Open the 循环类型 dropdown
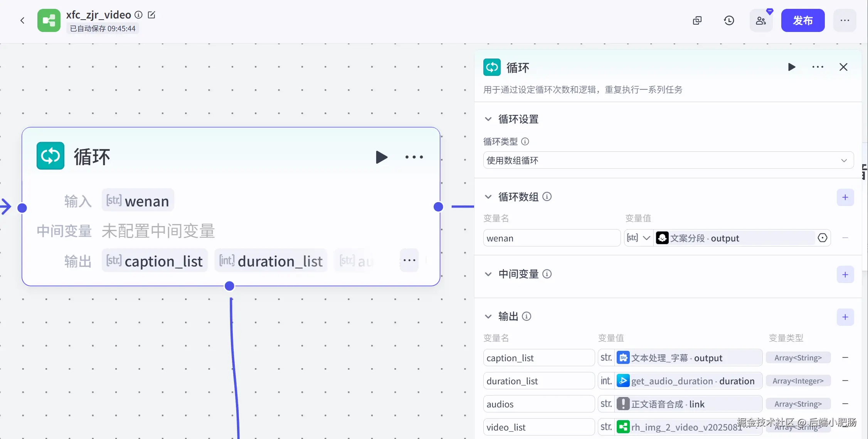 (668, 160)
